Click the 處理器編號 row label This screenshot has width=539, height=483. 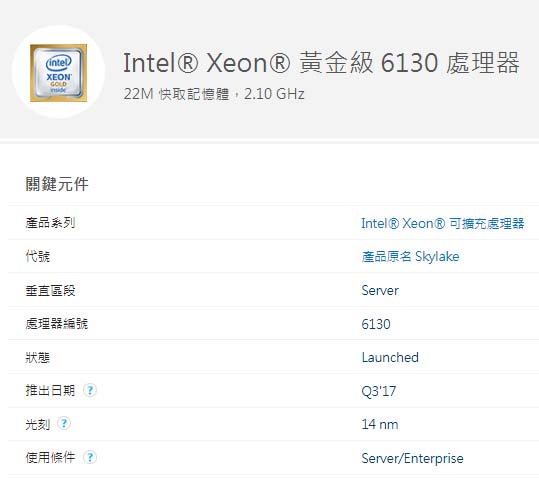(57, 324)
